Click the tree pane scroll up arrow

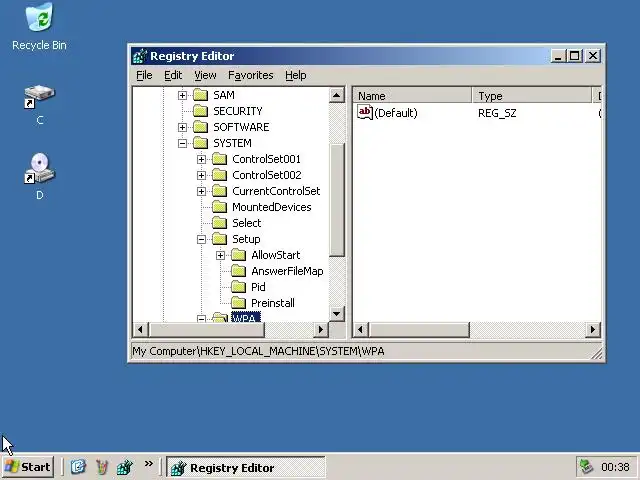(x=337, y=96)
